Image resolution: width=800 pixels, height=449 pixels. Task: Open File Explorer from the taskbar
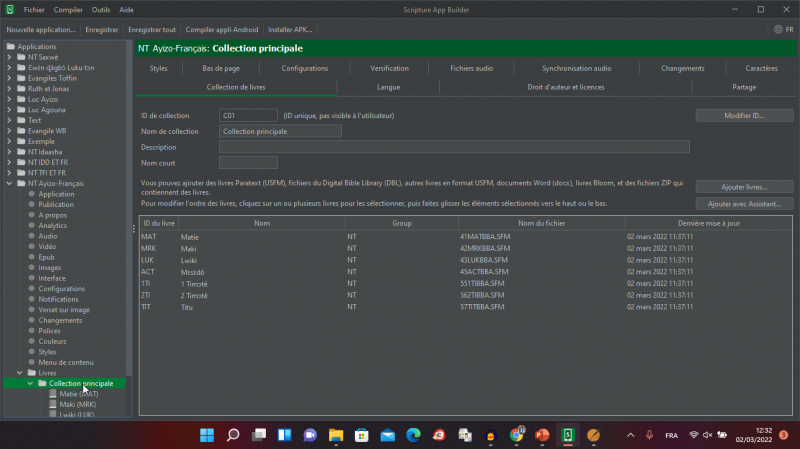(335, 435)
